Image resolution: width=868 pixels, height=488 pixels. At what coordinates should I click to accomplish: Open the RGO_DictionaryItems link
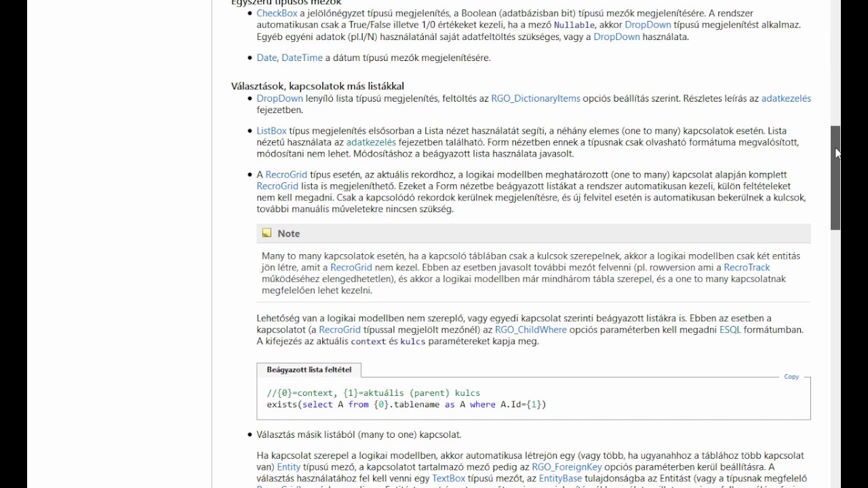point(536,98)
